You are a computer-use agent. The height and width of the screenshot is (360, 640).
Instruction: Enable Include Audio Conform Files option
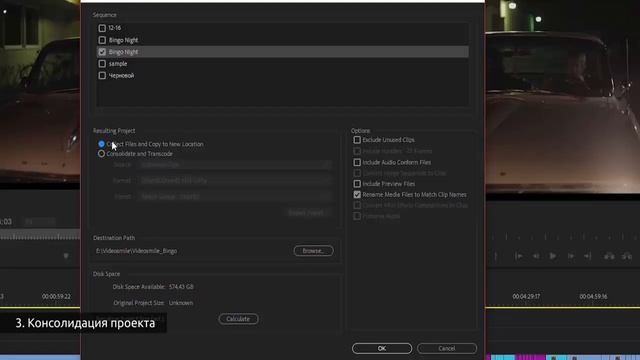click(357, 162)
